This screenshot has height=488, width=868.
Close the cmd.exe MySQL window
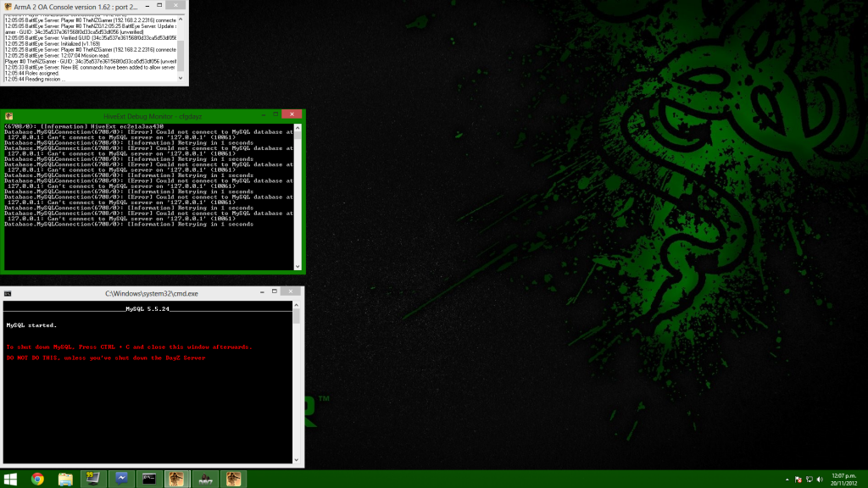click(291, 291)
